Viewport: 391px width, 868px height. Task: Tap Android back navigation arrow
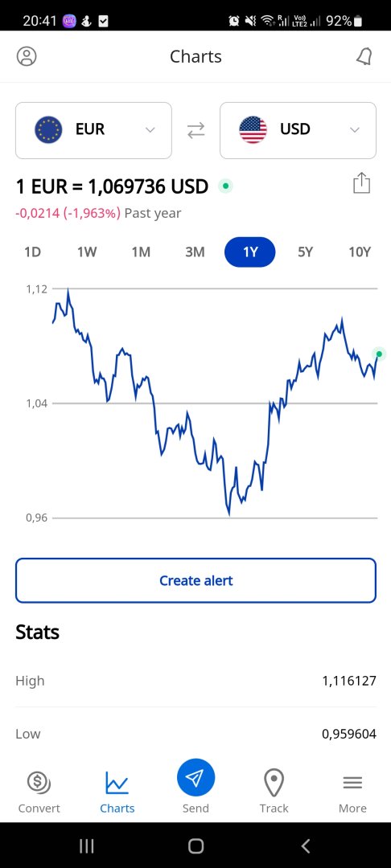[305, 845]
